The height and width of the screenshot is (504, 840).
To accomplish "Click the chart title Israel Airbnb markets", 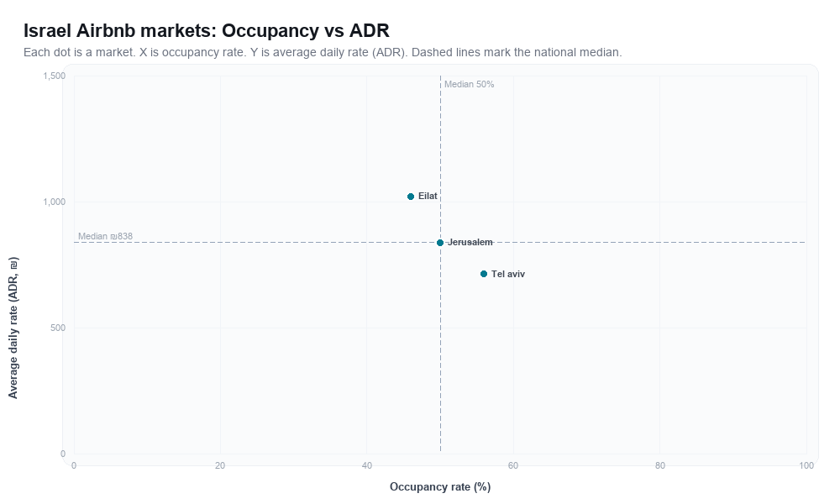I will click(207, 30).
